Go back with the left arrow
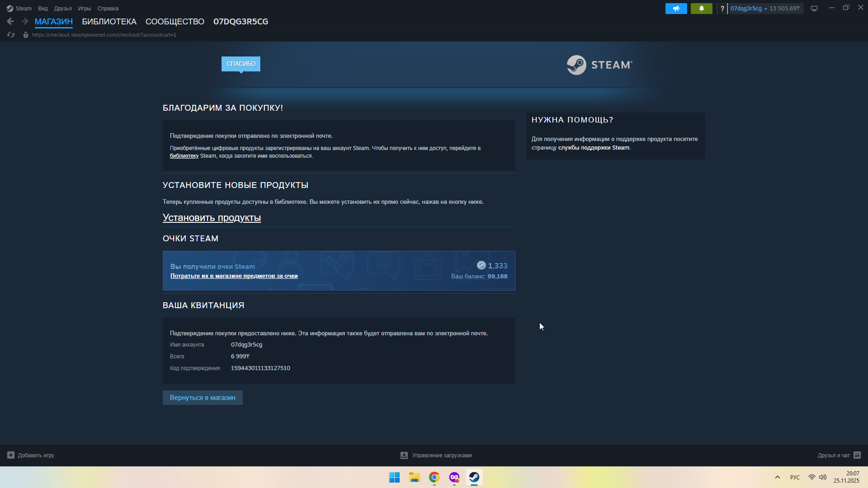This screenshot has height=488, width=868. coord(10,21)
